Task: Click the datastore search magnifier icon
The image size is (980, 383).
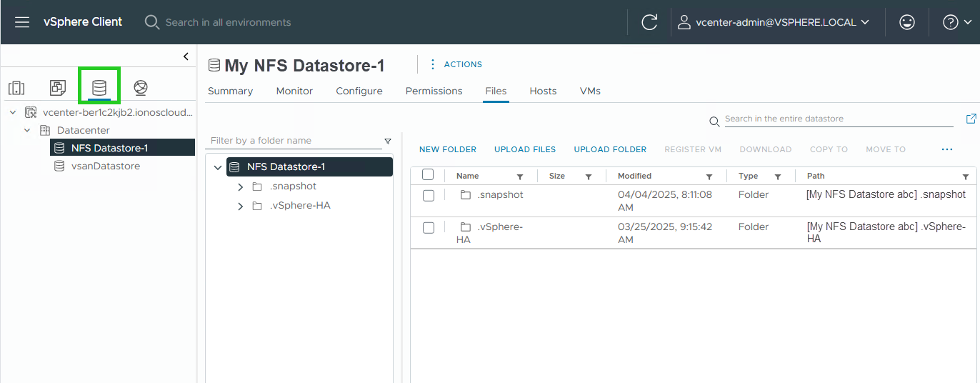Action: click(x=714, y=122)
